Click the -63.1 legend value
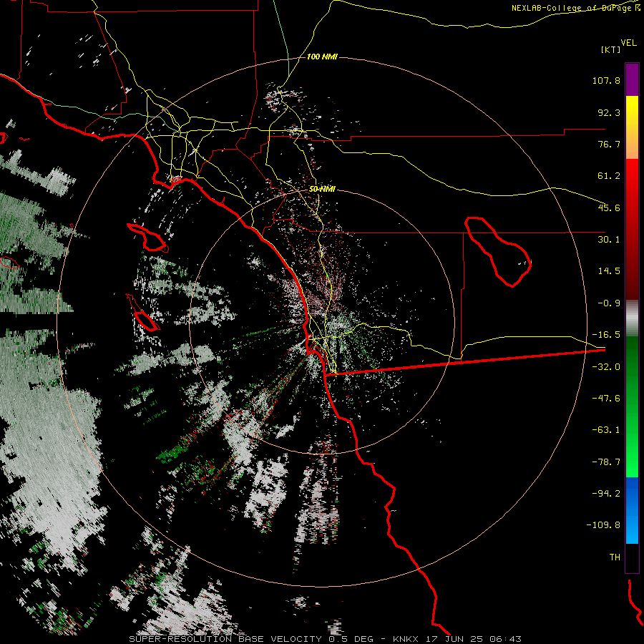Image resolution: width=644 pixels, height=644 pixels. 606,430
